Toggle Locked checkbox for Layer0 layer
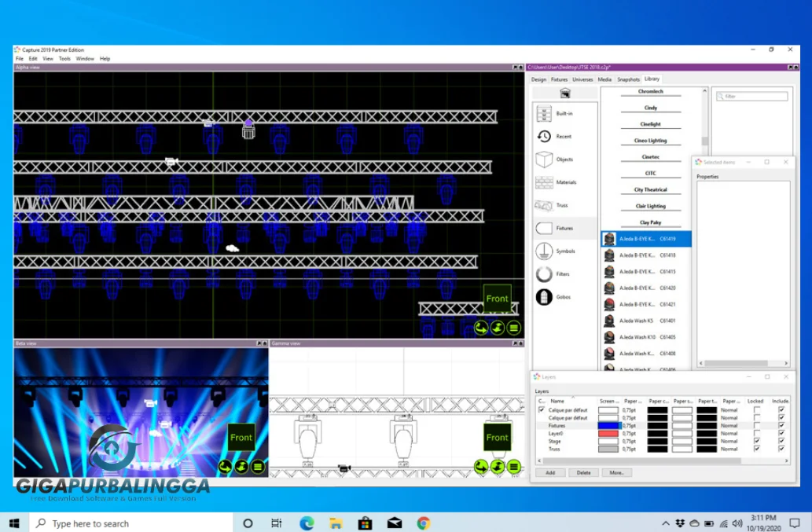Image resolution: width=812 pixels, height=532 pixels. [x=757, y=433]
